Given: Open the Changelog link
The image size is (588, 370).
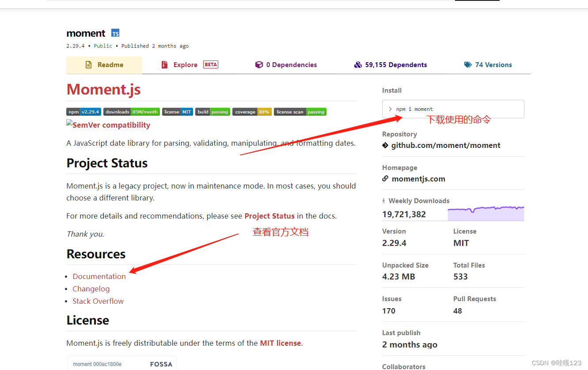Looking at the screenshot, I should click(91, 289).
